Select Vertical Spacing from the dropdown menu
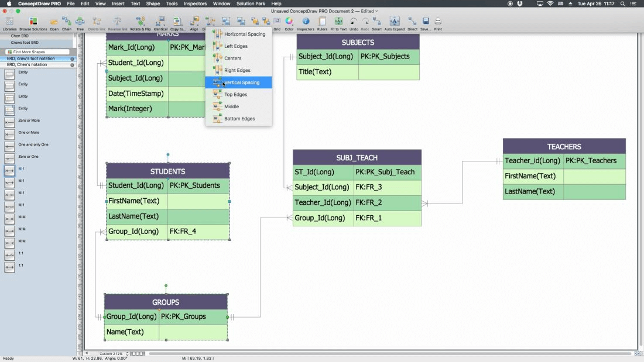Viewport: 644px width, 362px height. tap(241, 82)
